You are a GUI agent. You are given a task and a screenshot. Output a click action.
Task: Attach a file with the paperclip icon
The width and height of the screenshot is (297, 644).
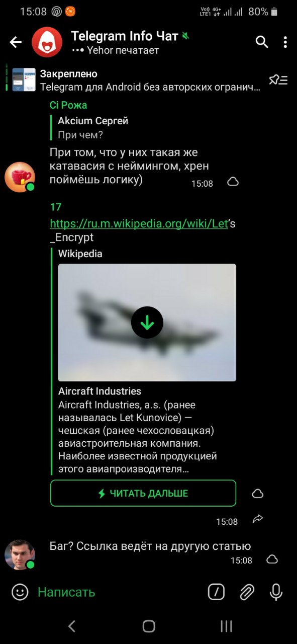coord(247,592)
